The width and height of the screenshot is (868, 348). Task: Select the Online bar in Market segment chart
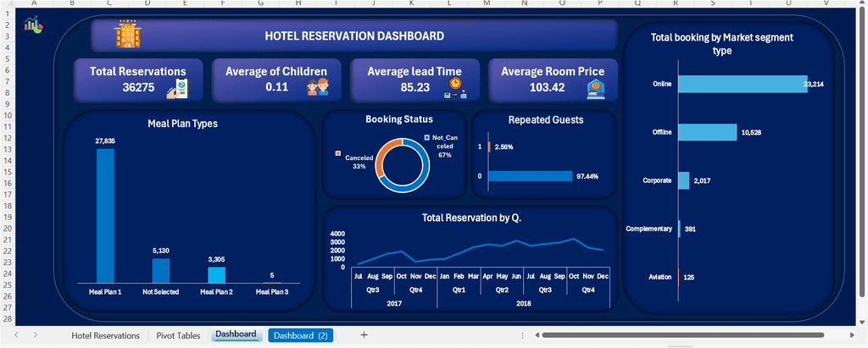(x=743, y=84)
